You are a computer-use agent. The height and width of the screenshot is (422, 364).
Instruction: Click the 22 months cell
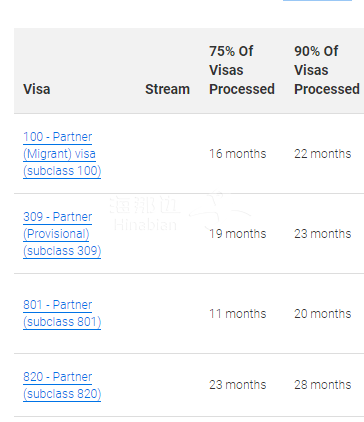(323, 154)
